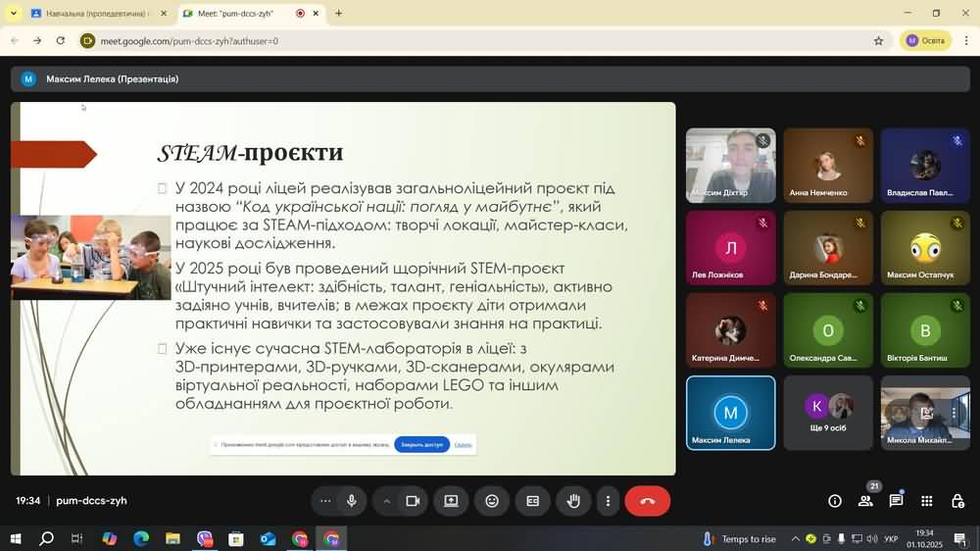Select the Ще 9 осіб participant tile

[x=828, y=413]
